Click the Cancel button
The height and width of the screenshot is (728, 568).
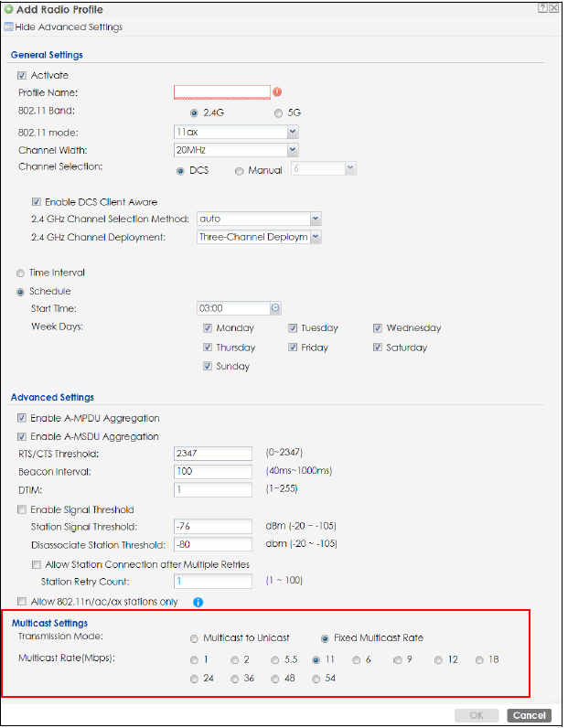click(529, 715)
